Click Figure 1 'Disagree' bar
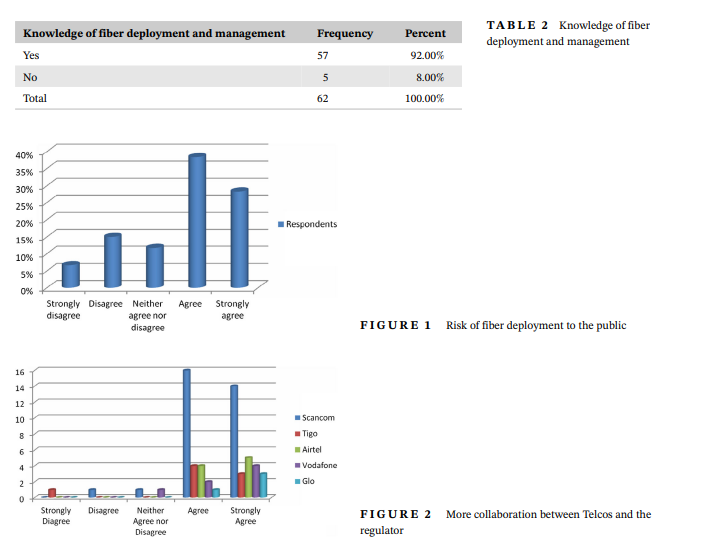711x558 pixels. tap(113, 261)
